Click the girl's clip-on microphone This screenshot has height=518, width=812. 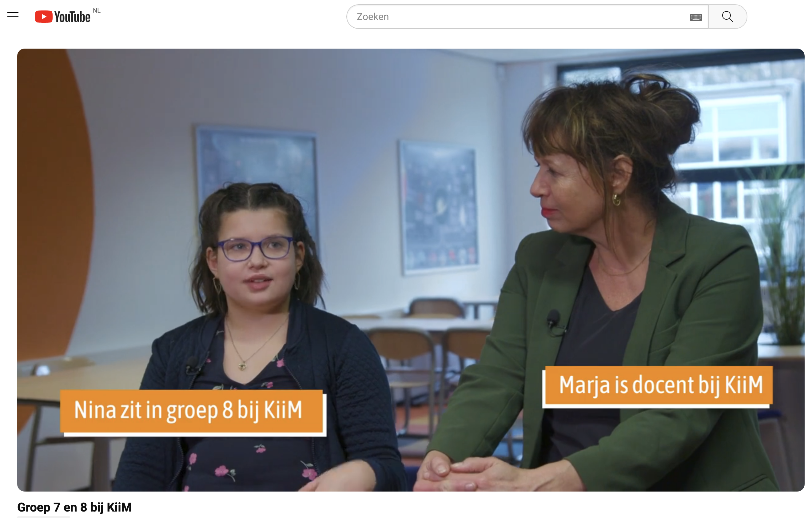click(192, 365)
